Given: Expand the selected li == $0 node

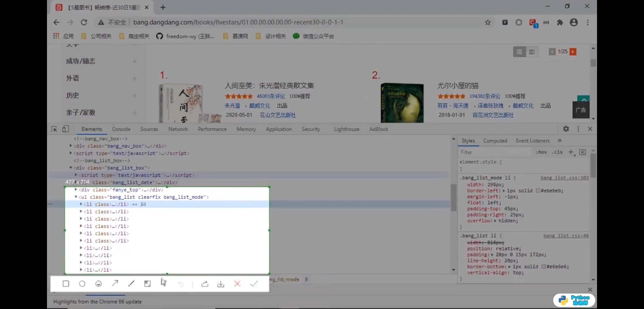Looking at the screenshot, I should 81,204.
